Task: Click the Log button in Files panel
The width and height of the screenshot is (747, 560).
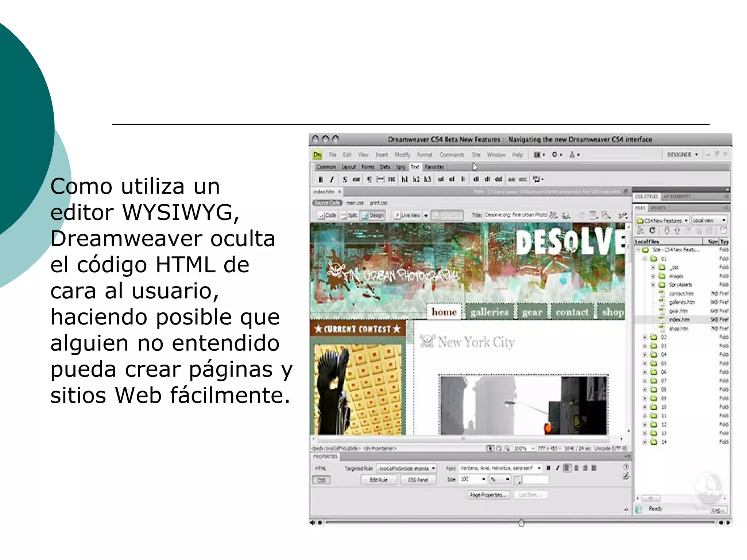Action: [719, 510]
